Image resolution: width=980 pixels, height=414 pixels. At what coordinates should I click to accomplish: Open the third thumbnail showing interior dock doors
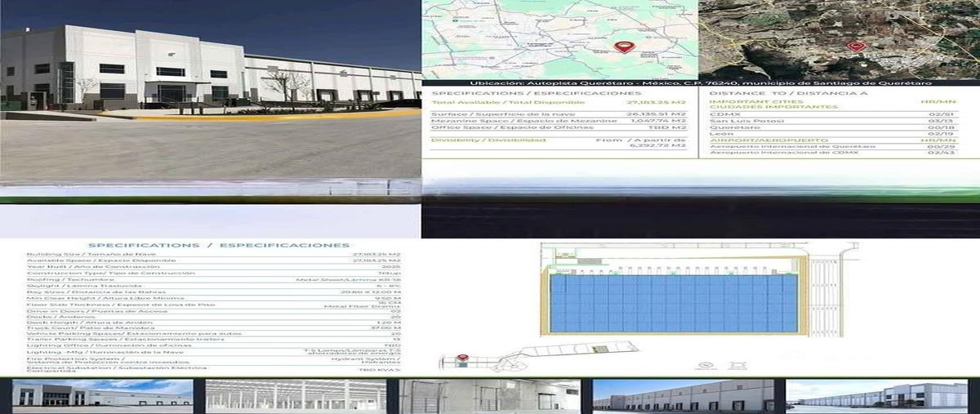490,396
